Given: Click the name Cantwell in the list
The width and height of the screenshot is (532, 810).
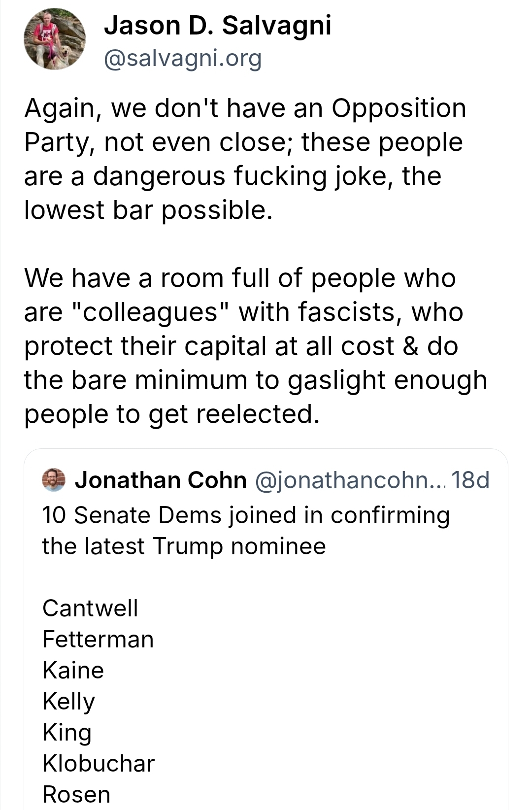Looking at the screenshot, I should (x=90, y=608).
